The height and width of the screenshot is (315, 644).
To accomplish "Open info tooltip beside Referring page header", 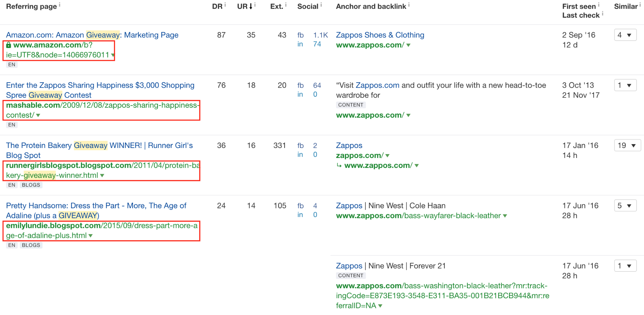I will pyautogui.click(x=60, y=5).
